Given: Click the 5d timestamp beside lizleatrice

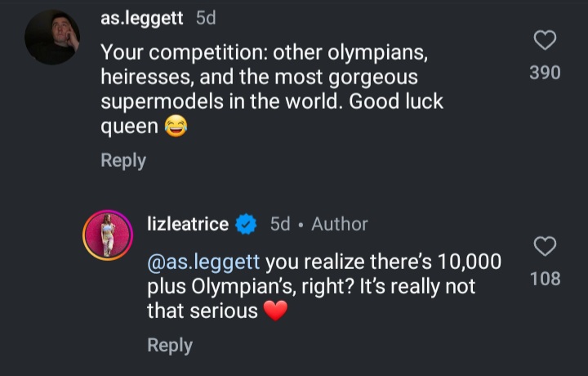Looking at the screenshot, I should pos(280,224).
